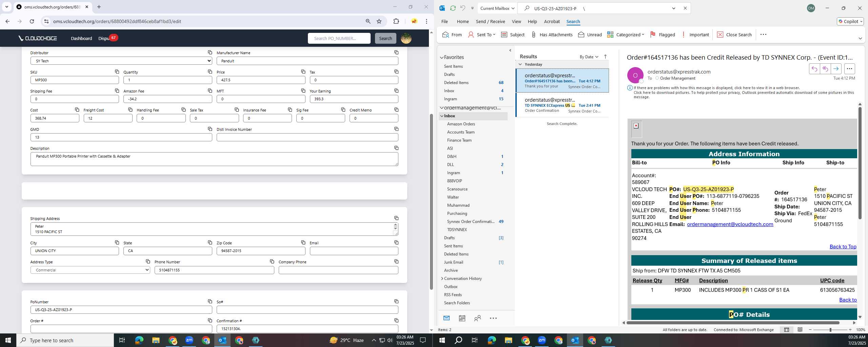This screenshot has width=868, height=347.
Task: Click the Search PO_NUMBER input field
Action: pos(339,38)
